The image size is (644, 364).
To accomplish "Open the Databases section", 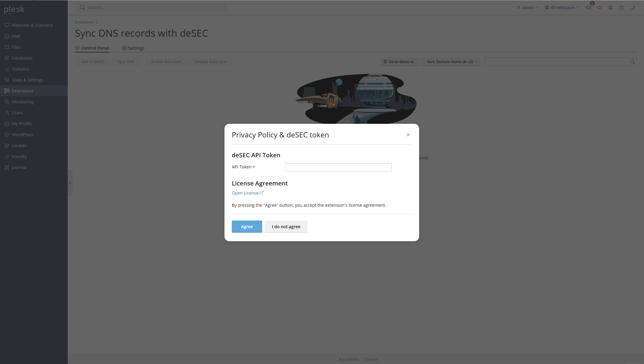I will click(22, 58).
